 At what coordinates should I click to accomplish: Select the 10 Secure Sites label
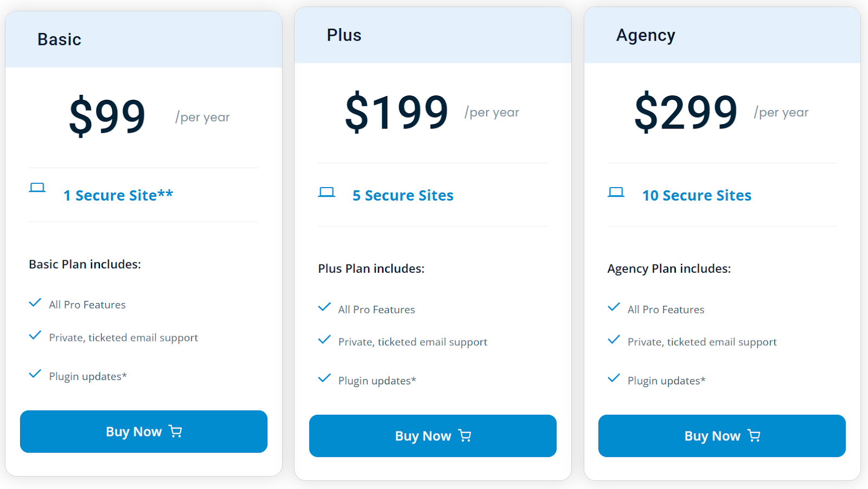pos(697,195)
